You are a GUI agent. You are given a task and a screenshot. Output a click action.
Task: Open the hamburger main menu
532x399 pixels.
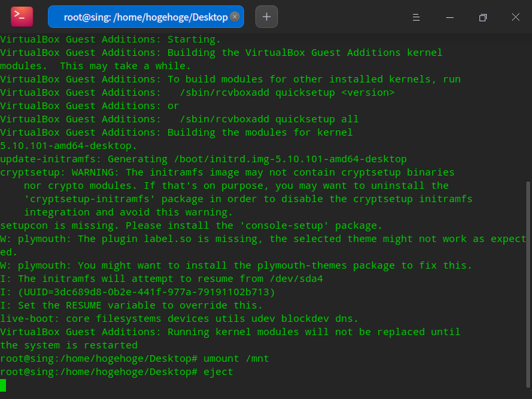(x=416, y=17)
